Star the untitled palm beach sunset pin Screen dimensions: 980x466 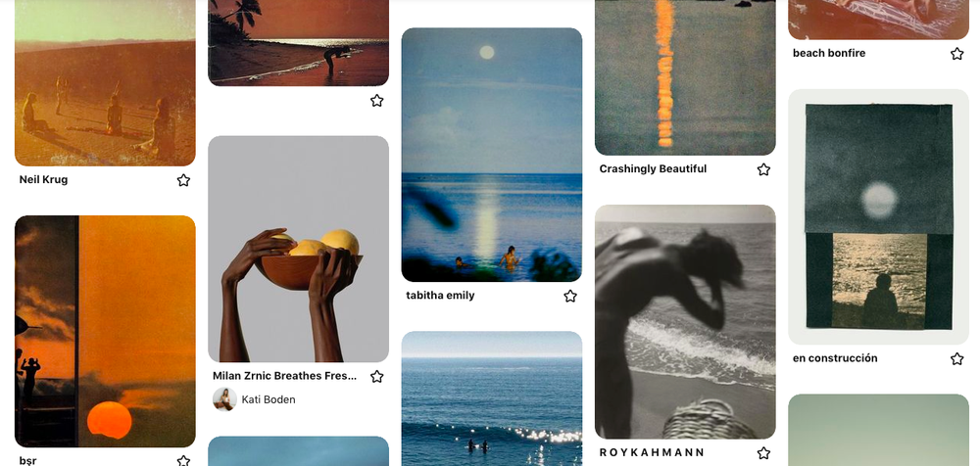tap(376, 101)
